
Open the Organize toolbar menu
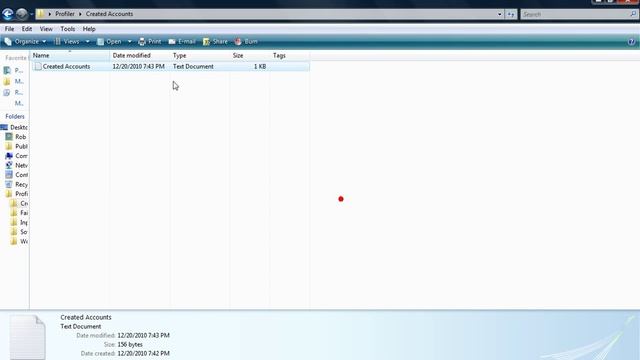[x=25, y=42]
